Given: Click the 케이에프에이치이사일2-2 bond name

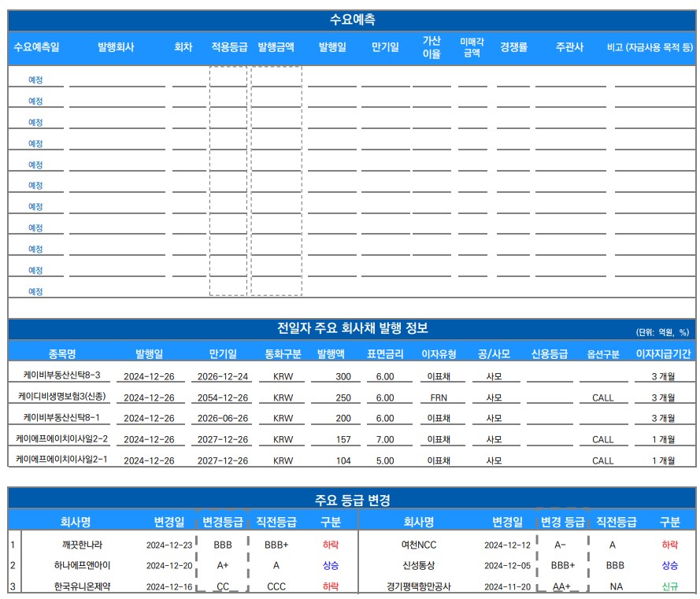Looking at the screenshot, I should coord(62,439).
